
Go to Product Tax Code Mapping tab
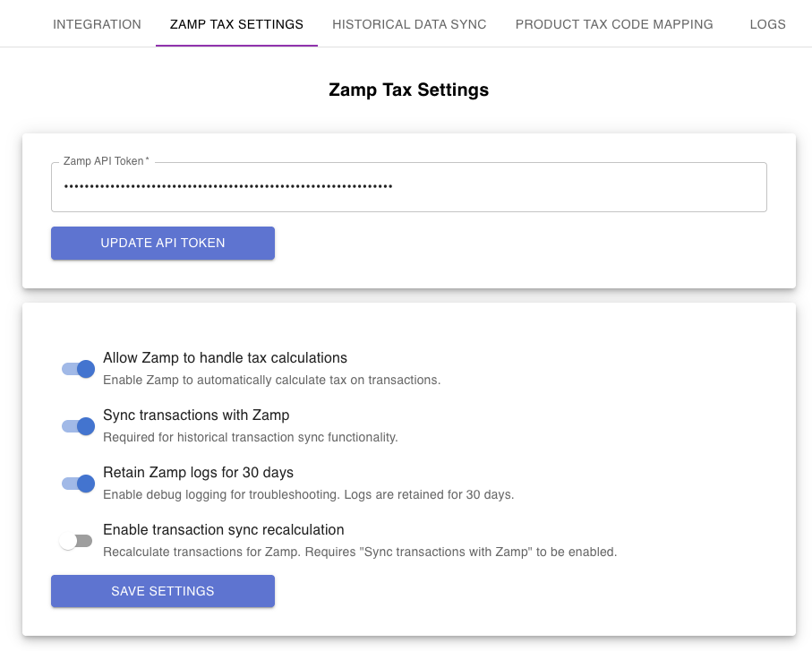[x=614, y=24]
